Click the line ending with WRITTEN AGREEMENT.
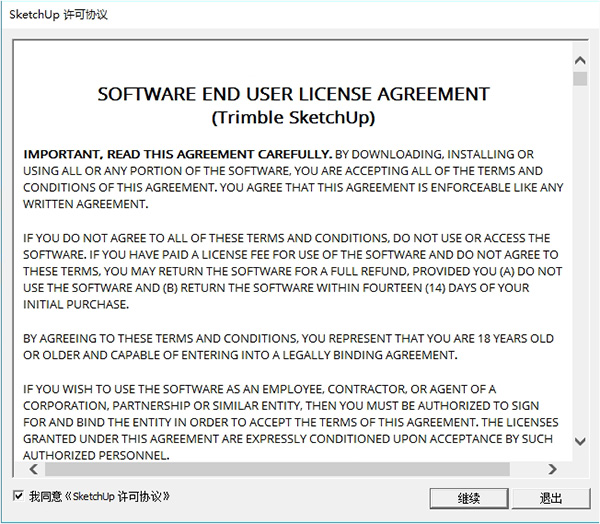Screen dimensions: 600x524 (85, 204)
